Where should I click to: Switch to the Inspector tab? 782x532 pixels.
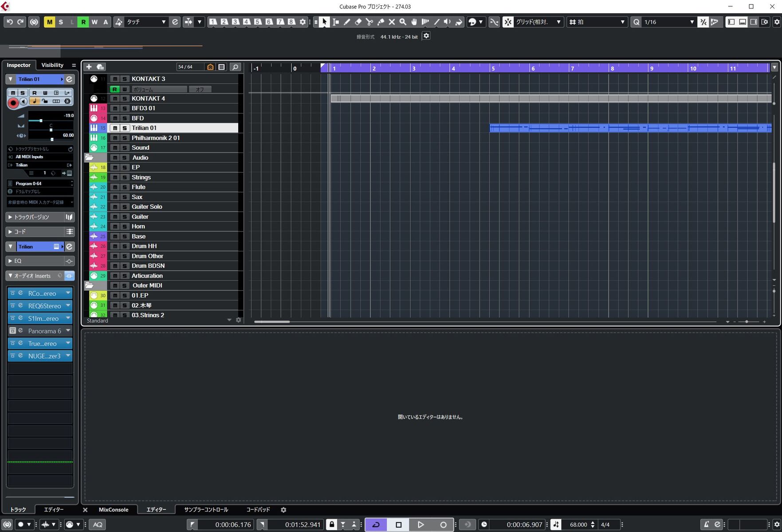(19, 65)
